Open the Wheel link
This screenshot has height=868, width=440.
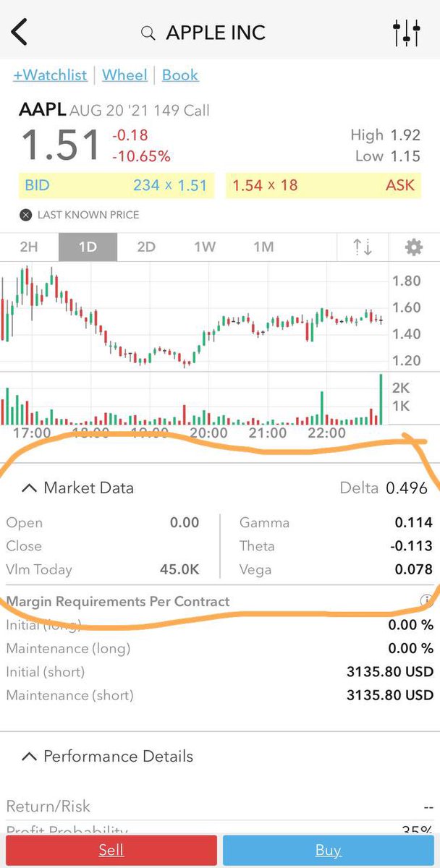[124, 75]
